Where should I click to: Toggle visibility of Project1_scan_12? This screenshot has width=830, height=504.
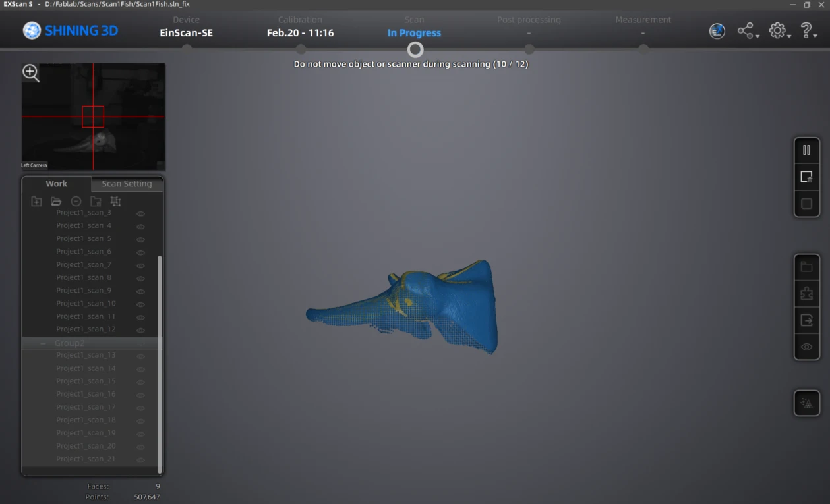(140, 330)
